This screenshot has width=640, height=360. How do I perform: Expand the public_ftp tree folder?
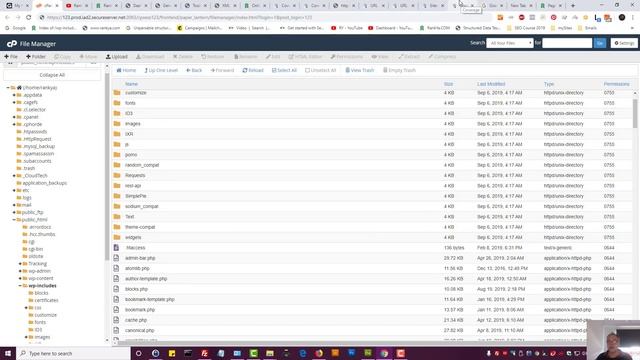coord(14,213)
